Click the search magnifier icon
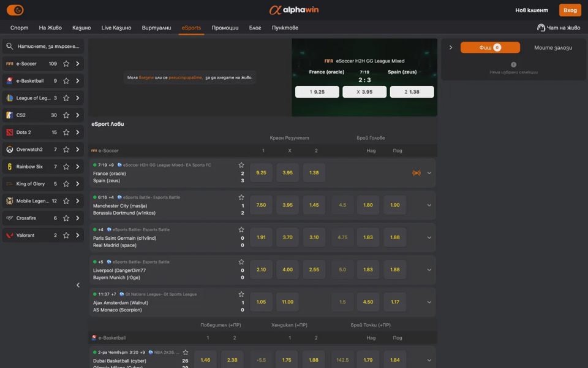The height and width of the screenshot is (368, 588). tap(10, 46)
